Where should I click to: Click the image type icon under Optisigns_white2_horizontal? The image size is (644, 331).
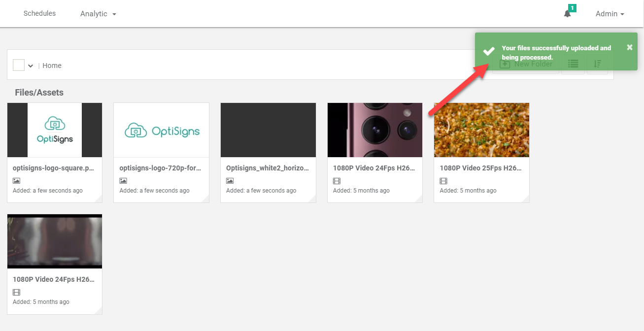tap(230, 181)
